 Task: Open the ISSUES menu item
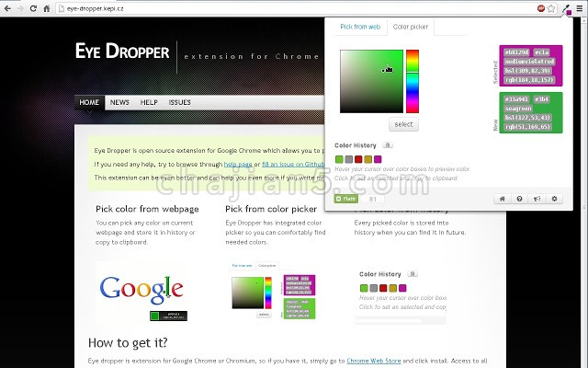[x=180, y=102]
